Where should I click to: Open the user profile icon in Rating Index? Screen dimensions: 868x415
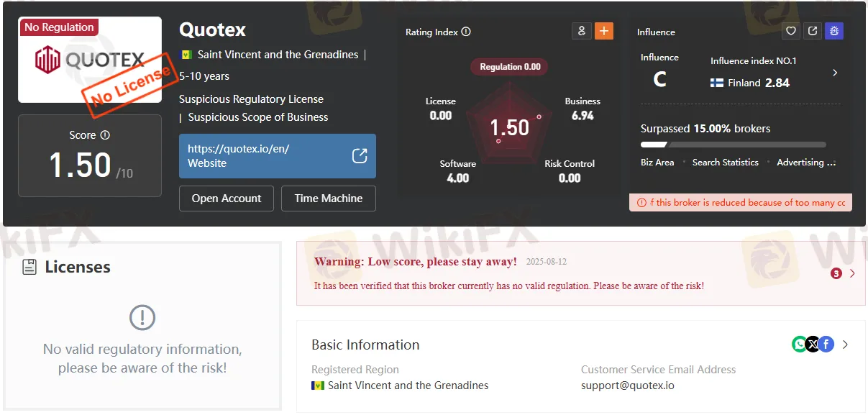pos(581,31)
